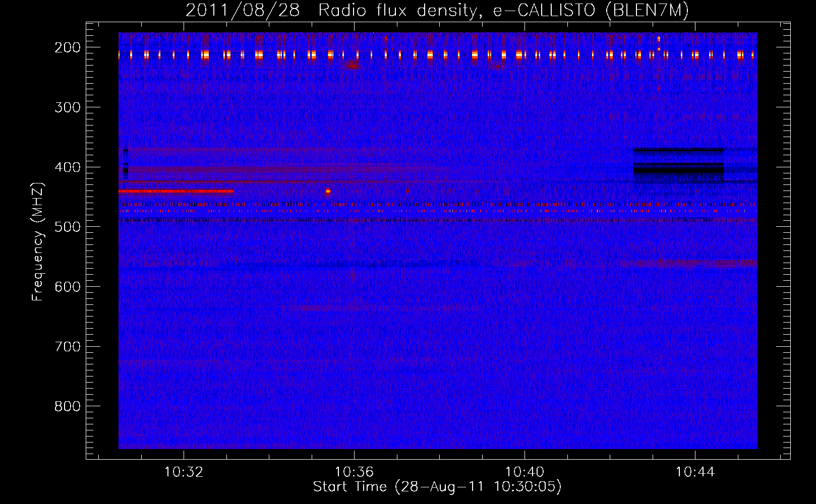Viewport: 816px width, 504px height.
Task: Click the 300 frequency tick label
Action: [68, 107]
